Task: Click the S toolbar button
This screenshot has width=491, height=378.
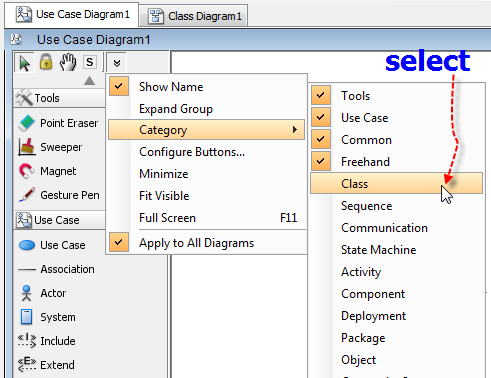Action: (x=90, y=62)
